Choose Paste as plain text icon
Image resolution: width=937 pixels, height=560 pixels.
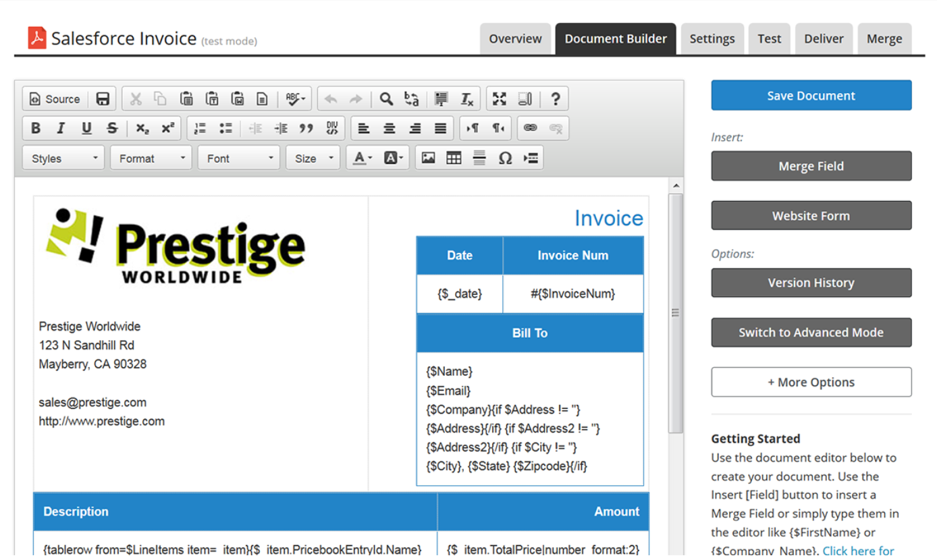pyautogui.click(x=211, y=99)
